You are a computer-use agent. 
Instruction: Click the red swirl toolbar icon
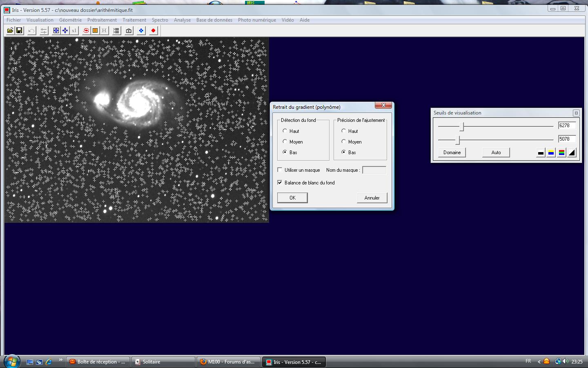tap(86, 31)
